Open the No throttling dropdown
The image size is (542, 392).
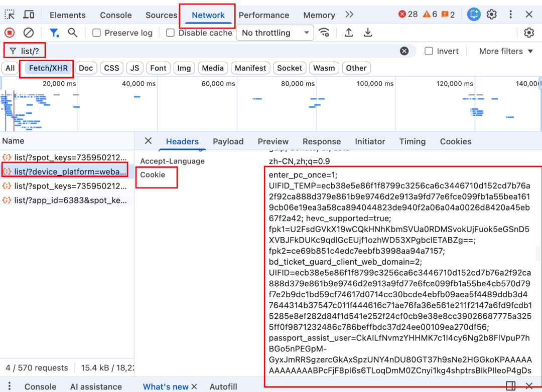[275, 33]
